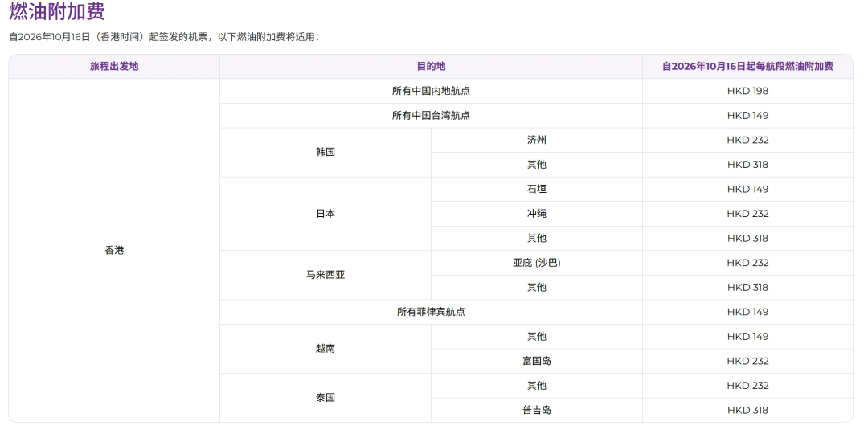Viewport: 868px width, 430px height.
Task: Select 其他 under 越南
Action: 536,337
